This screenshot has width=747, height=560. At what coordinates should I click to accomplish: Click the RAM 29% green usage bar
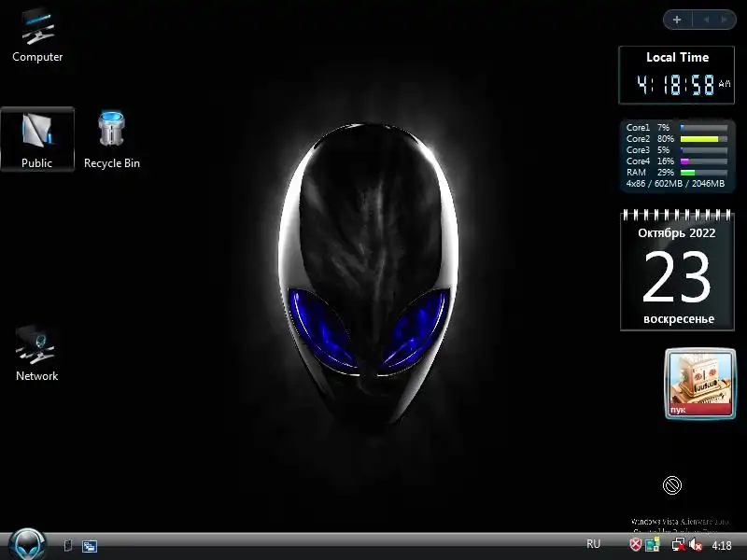click(704, 173)
